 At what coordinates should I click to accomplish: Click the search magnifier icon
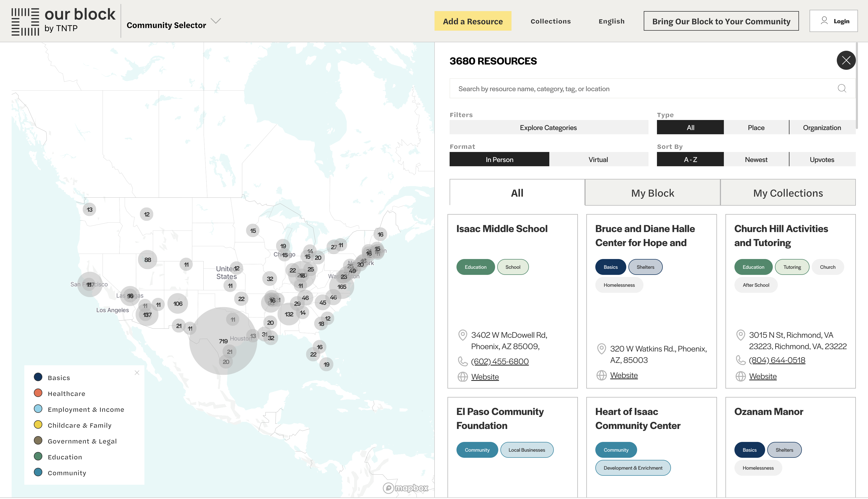(842, 89)
